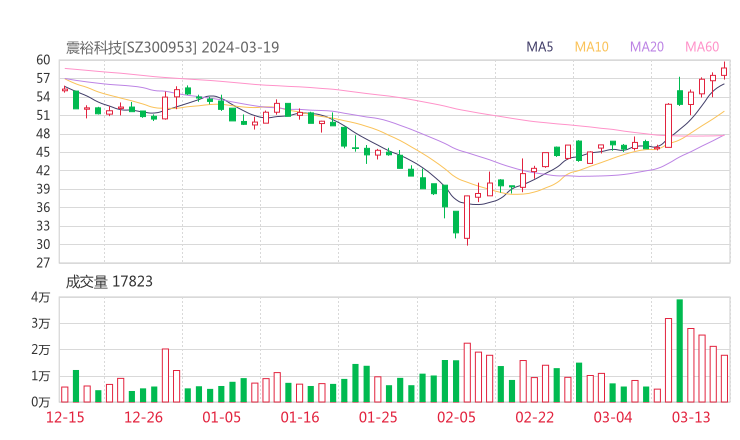This screenshot has height=440, width=740.
Task: Click the last candlestick near 58
Action: point(724,71)
